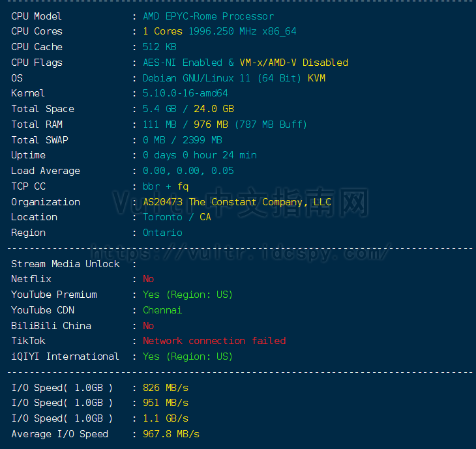The image size is (476, 449).
Task: Select '0 MB / 2399 MB' swap value
Action: [x=183, y=140]
